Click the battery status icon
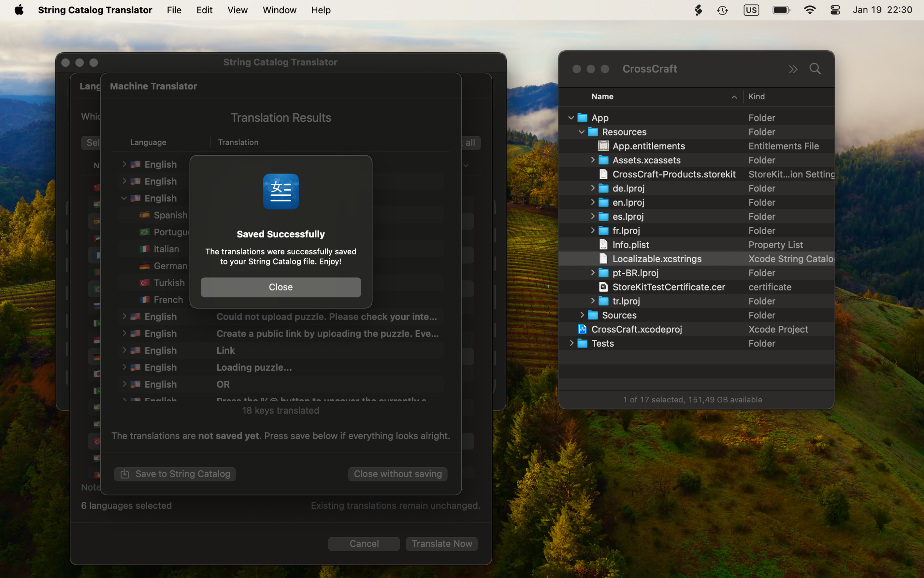This screenshot has width=924, height=578. point(781,10)
